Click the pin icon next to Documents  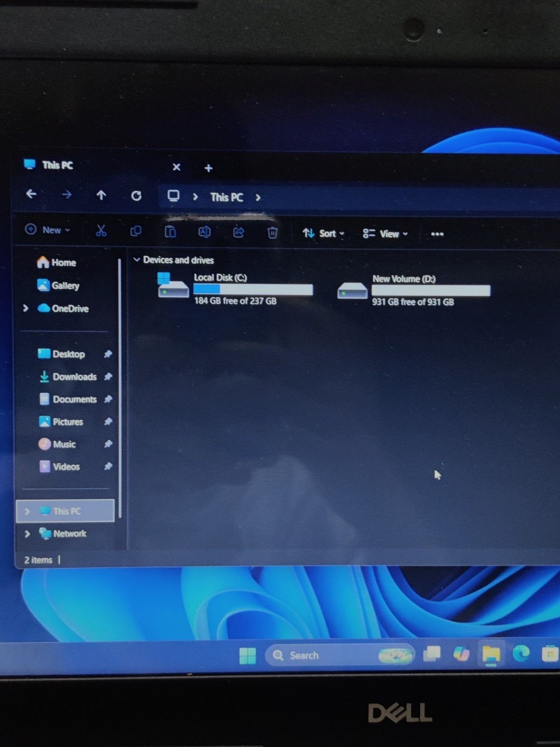(x=108, y=399)
